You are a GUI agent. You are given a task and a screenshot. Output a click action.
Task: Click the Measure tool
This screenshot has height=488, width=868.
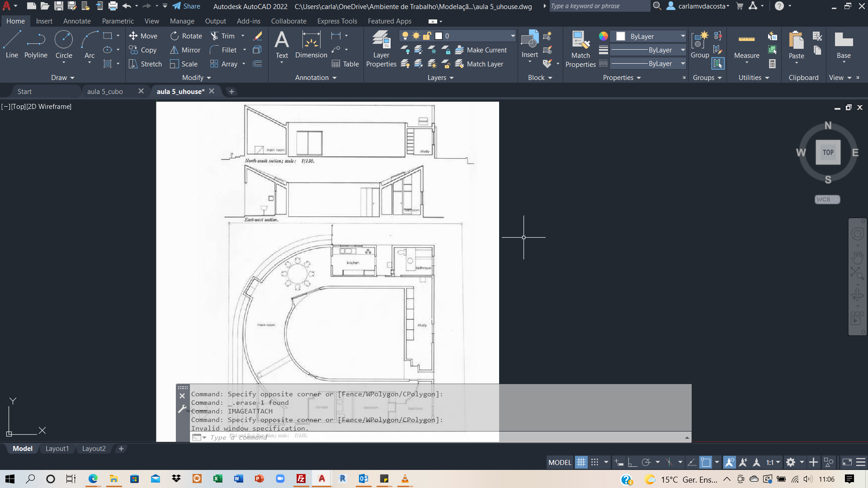pos(746,45)
